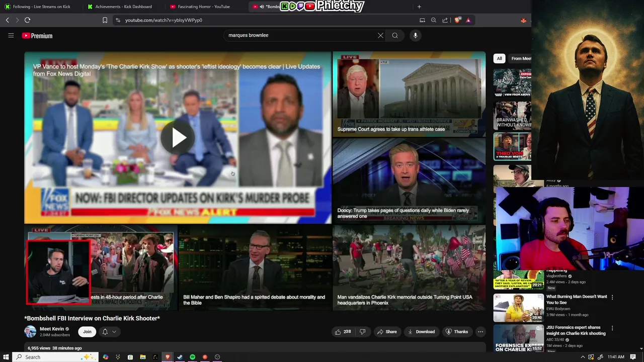Open the Brainwashed Without Knowing thumbnail
Image resolution: width=644 pixels, height=362 pixels.
pyautogui.click(x=512, y=116)
